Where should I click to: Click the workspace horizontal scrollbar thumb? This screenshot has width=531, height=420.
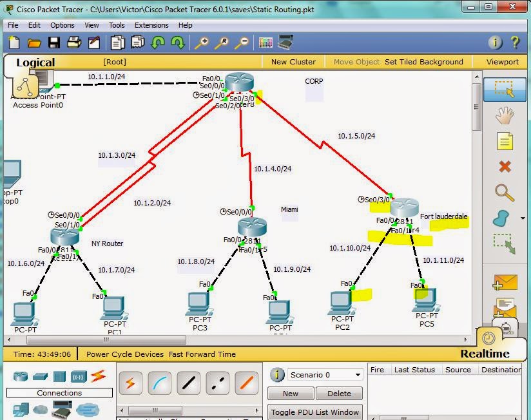(106, 339)
